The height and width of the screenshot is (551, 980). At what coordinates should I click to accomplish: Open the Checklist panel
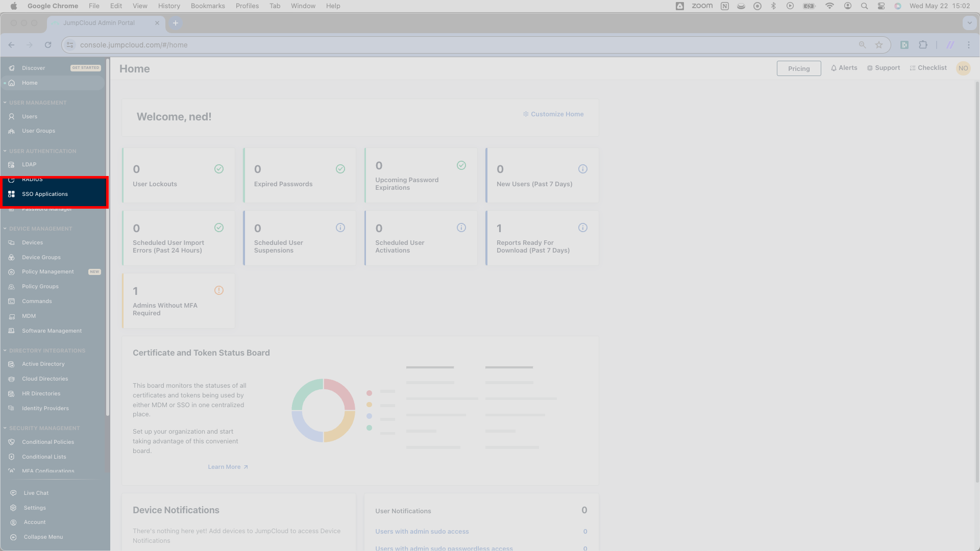click(928, 67)
